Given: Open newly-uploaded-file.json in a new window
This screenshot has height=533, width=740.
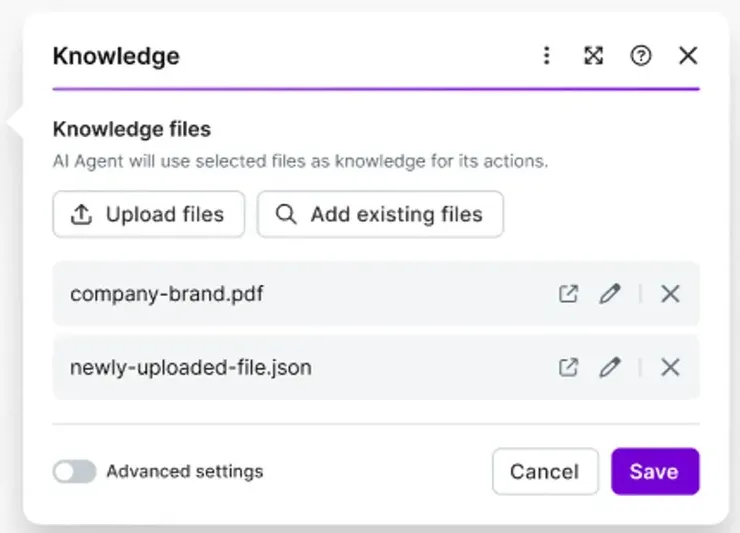Looking at the screenshot, I should (x=568, y=367).
